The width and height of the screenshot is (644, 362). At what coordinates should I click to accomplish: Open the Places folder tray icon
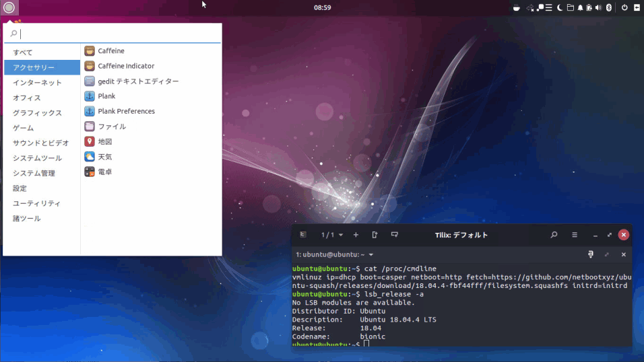click(x=570, y=8)
